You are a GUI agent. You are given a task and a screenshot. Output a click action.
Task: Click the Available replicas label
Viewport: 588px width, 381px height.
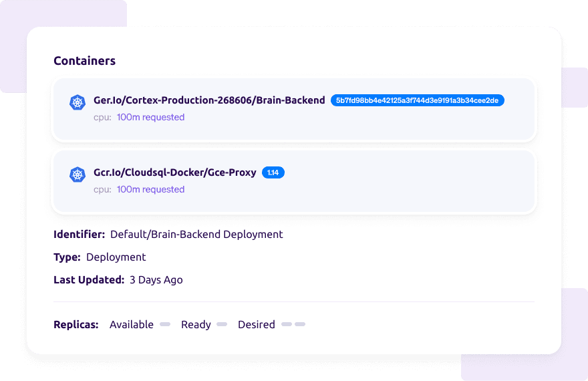(132, 325)
